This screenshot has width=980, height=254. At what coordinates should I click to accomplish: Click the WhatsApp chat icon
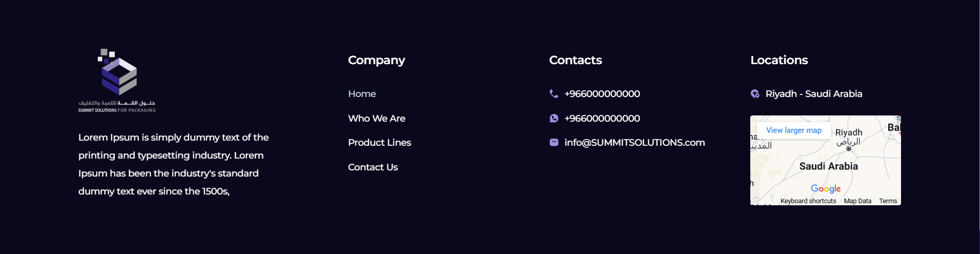[x=554, y=119]
